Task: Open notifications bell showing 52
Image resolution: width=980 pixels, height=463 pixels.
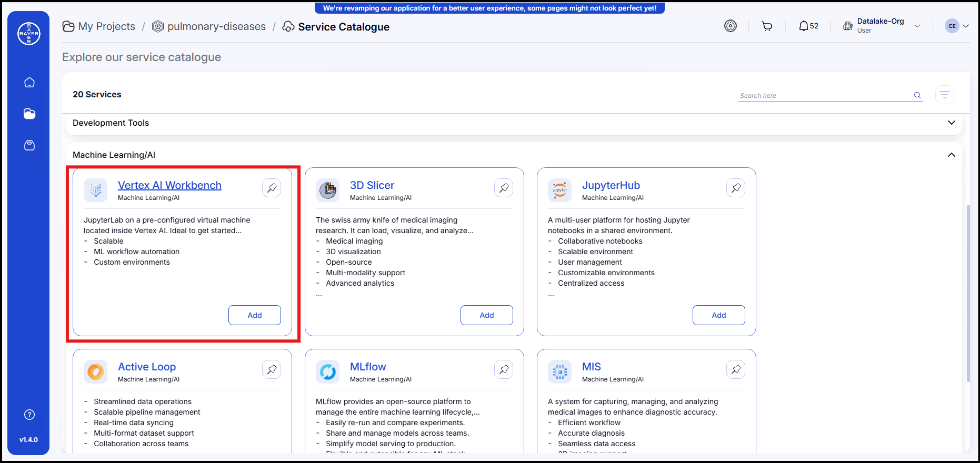Action: click(x=809, y=26)
